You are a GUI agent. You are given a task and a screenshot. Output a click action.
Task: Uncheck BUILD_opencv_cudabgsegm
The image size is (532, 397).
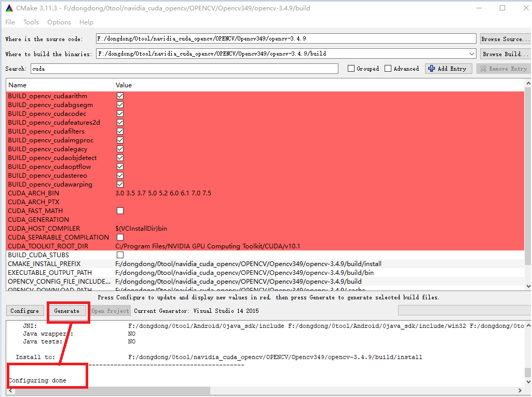coord(120,105)
